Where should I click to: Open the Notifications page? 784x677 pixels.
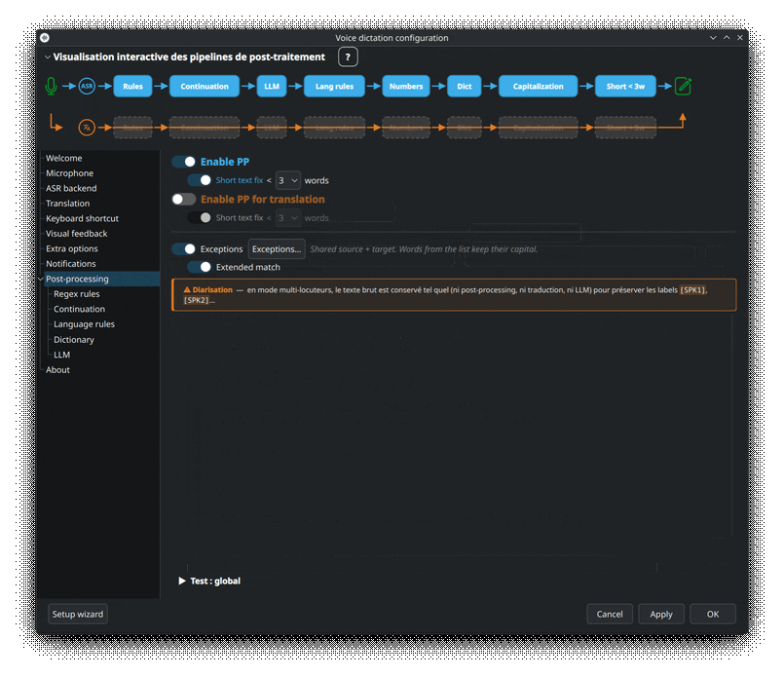tap(71, 264)
